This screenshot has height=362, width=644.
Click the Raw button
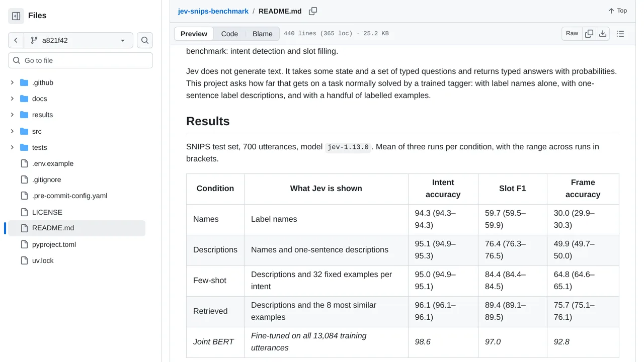coord(572,33)
